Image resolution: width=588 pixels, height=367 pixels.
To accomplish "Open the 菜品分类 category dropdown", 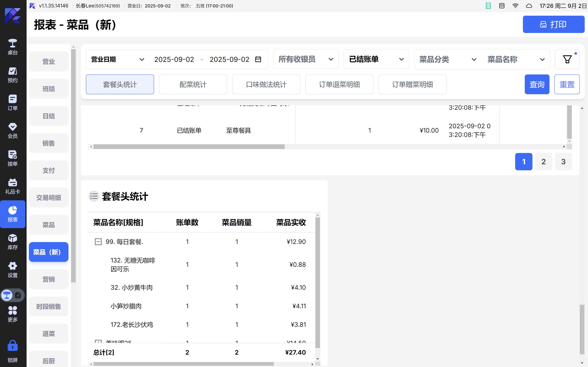I will point(447,59).
